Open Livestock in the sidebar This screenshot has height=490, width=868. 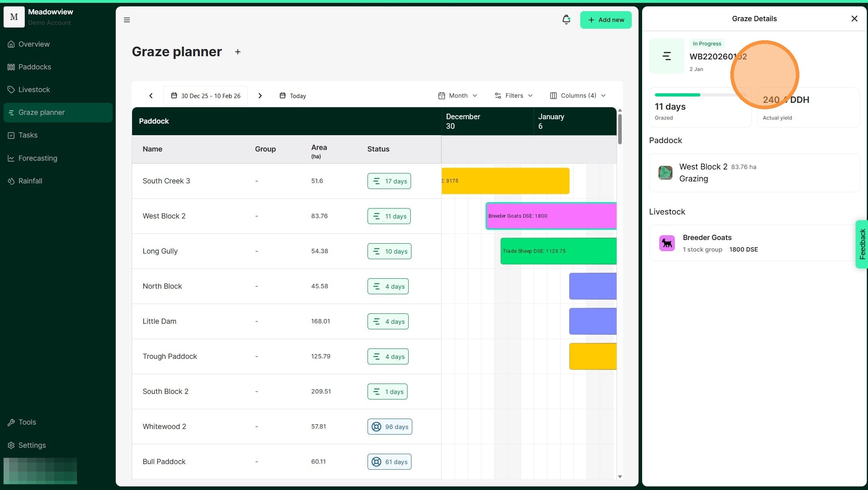pos(34,90)
